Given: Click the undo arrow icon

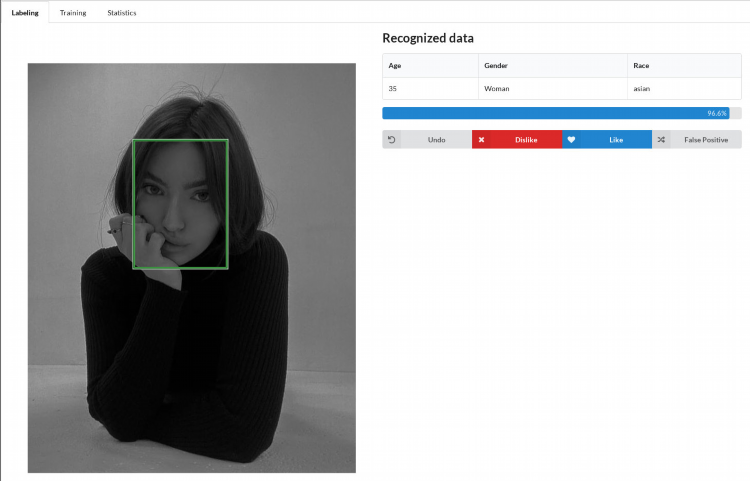Looking at the screenshot, I should tap(391, 140).
